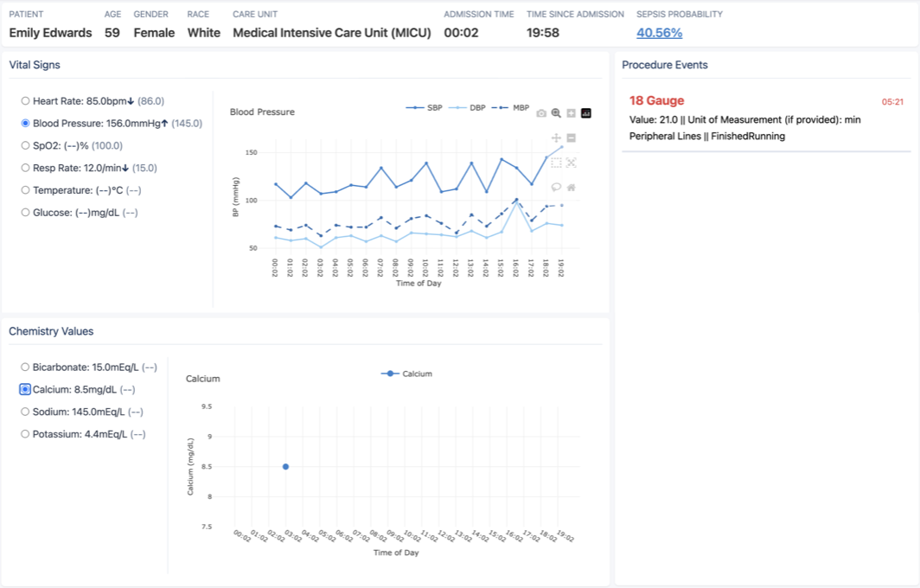Select the Sodium chemistry value option
The width and height of the screenshot is (920, 588).
24,412
